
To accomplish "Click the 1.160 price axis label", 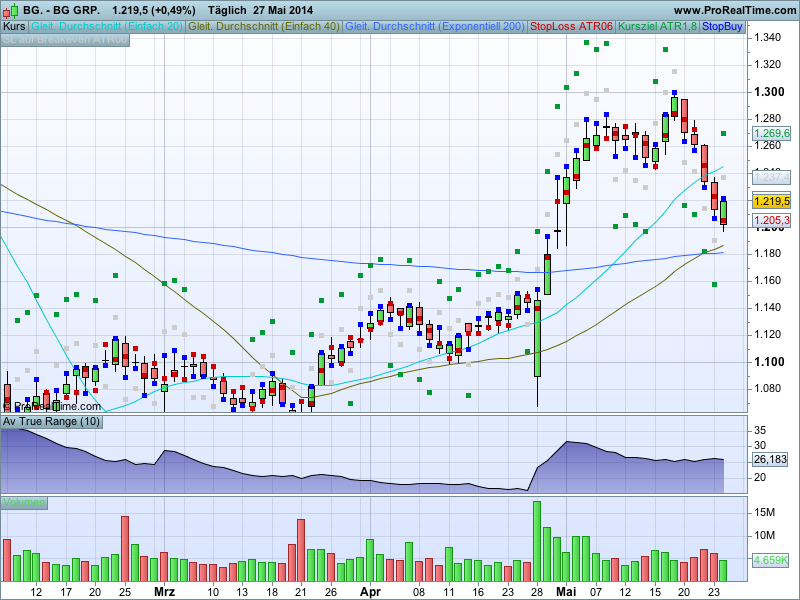I will pos(767,280).
